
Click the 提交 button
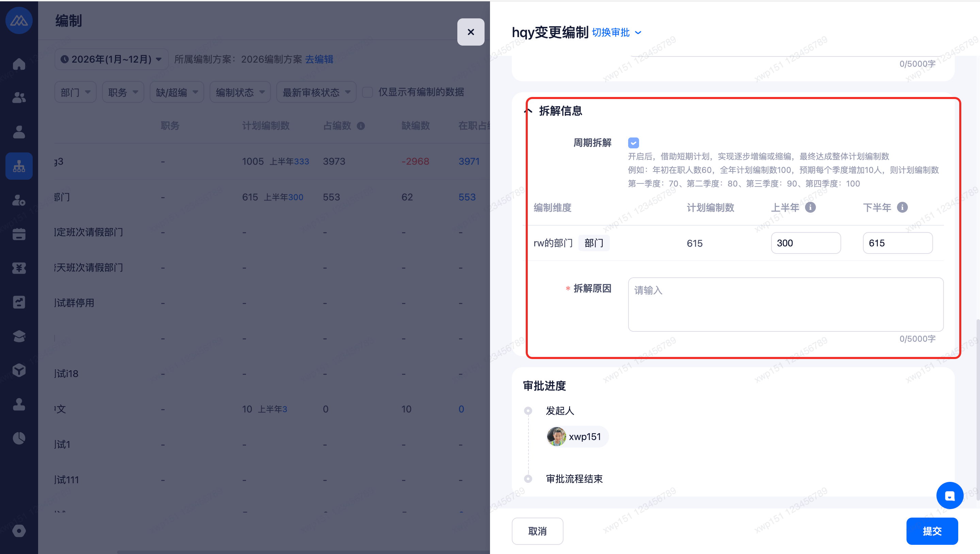(932, 531)
